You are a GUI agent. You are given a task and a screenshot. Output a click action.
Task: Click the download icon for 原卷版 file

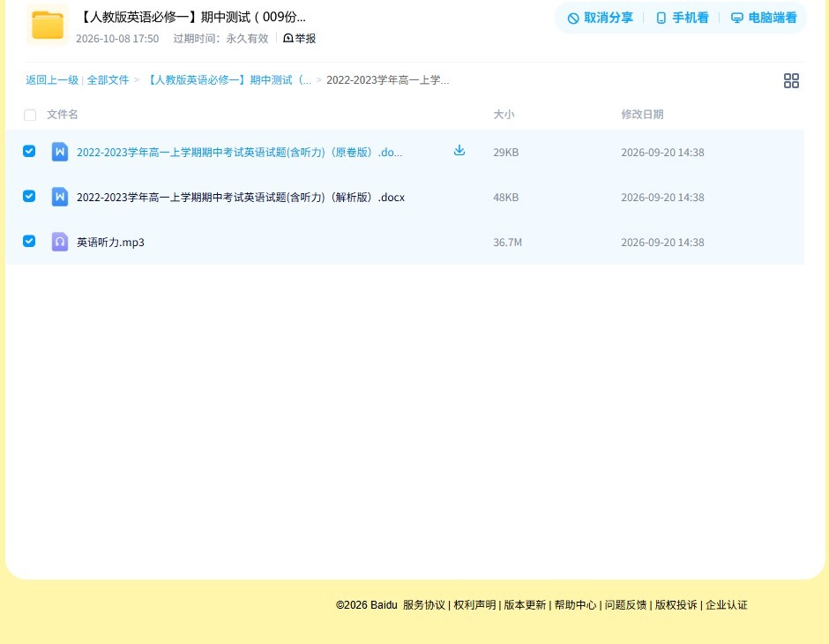pos(459,151)
